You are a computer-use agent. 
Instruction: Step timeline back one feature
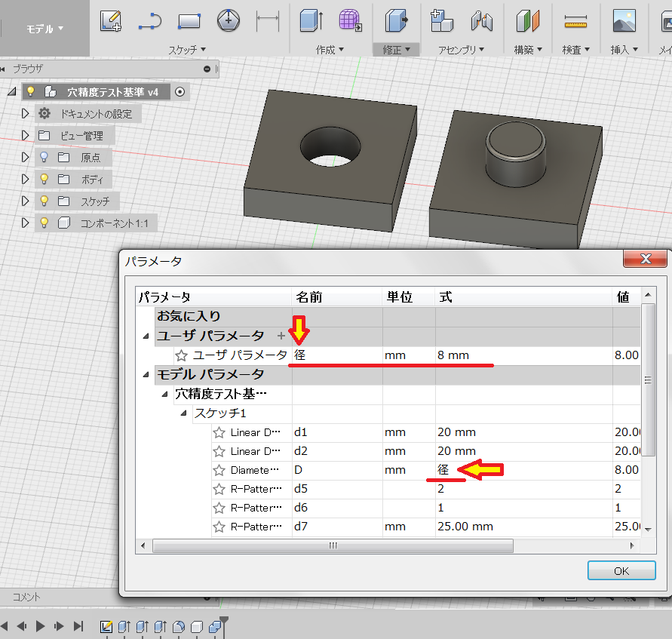[22, 626]
